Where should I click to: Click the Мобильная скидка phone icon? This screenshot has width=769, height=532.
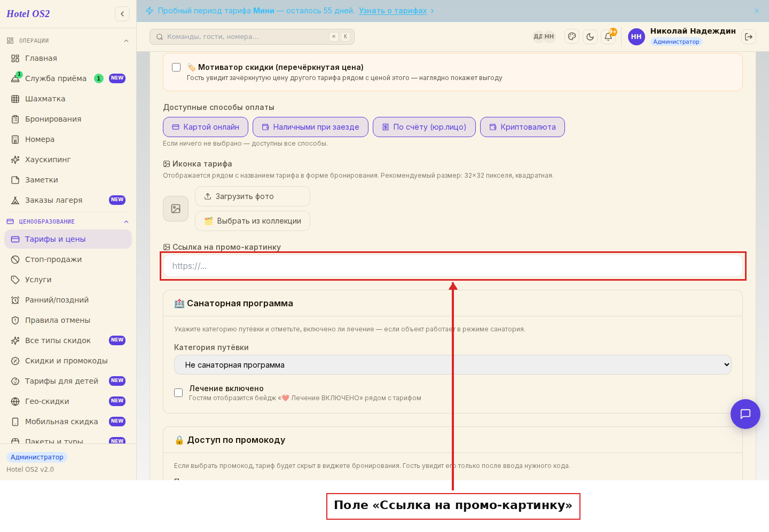(15, 422)
